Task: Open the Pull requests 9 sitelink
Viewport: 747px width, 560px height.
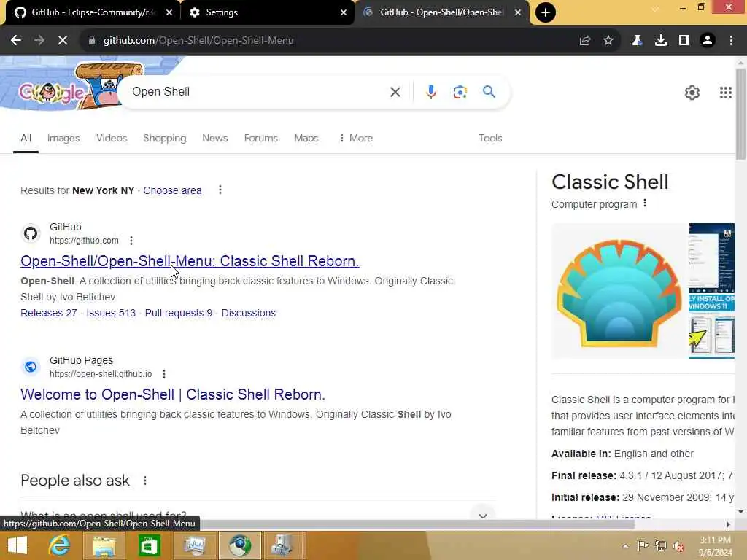Action: pyautogui.click(x=179, y=313)
